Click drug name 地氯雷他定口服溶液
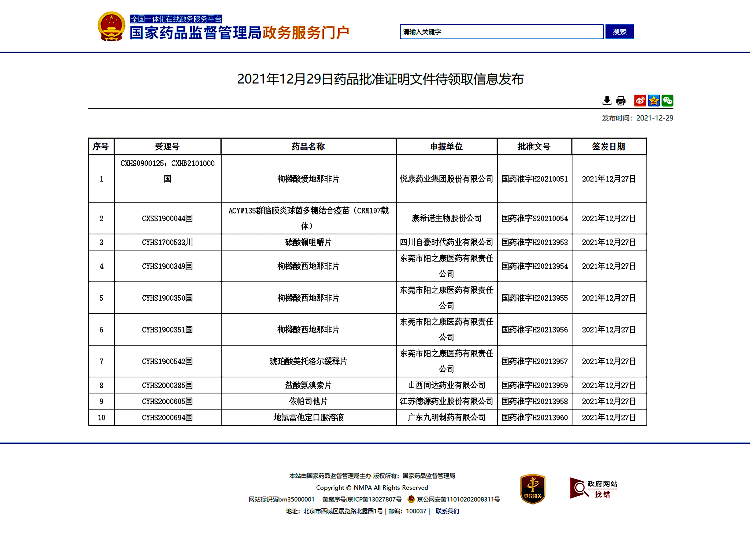The image size is (750, 560). [308, 418]
